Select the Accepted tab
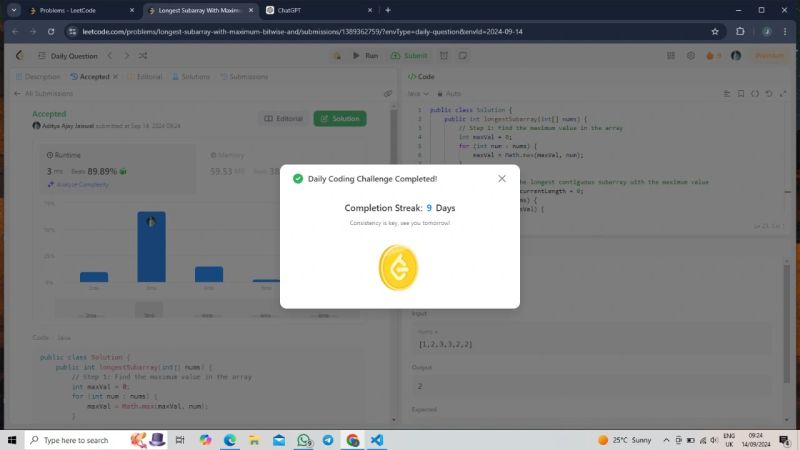This screenshot has height=450, width=800. click(x=90, y=77)
